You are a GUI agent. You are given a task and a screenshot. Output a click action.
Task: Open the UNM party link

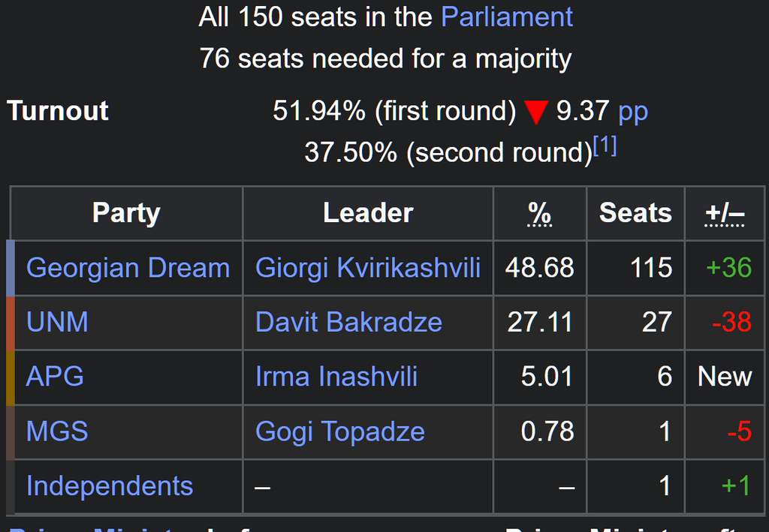click(57, 323)
